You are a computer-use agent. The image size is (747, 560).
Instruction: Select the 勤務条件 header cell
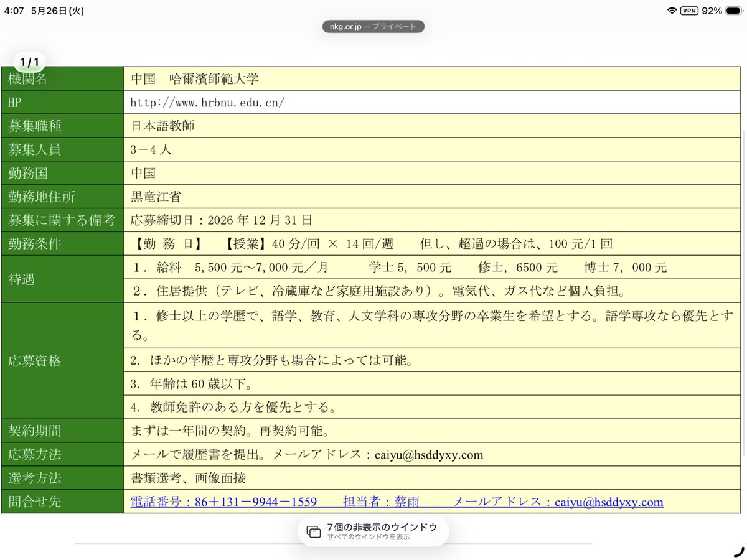click(62, 243)
